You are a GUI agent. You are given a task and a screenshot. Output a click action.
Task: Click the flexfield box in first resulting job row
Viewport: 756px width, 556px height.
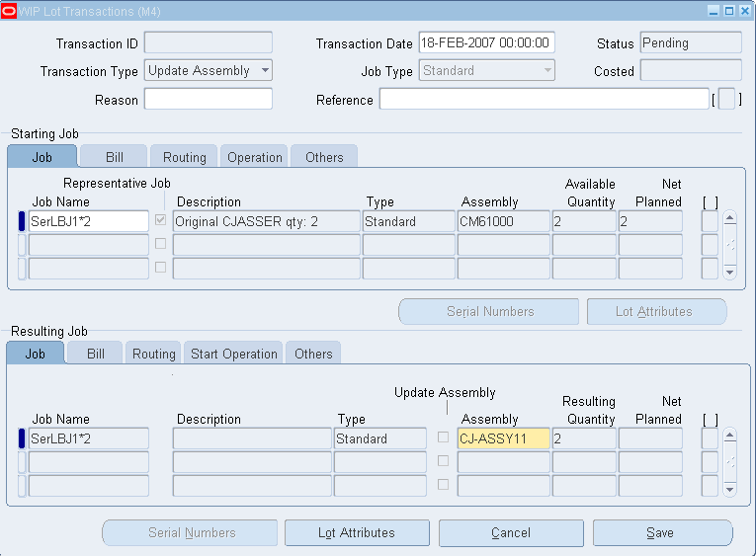[710, 438]
